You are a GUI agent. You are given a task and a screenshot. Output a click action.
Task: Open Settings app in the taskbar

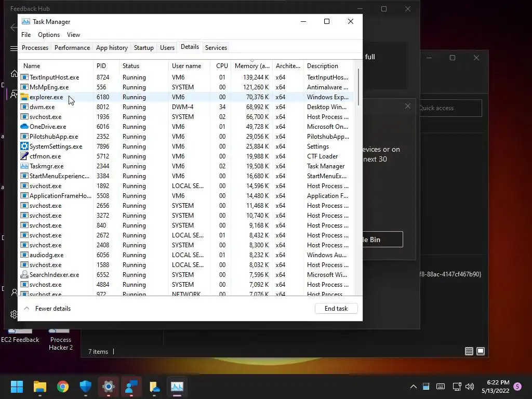[x=109, y=387]
